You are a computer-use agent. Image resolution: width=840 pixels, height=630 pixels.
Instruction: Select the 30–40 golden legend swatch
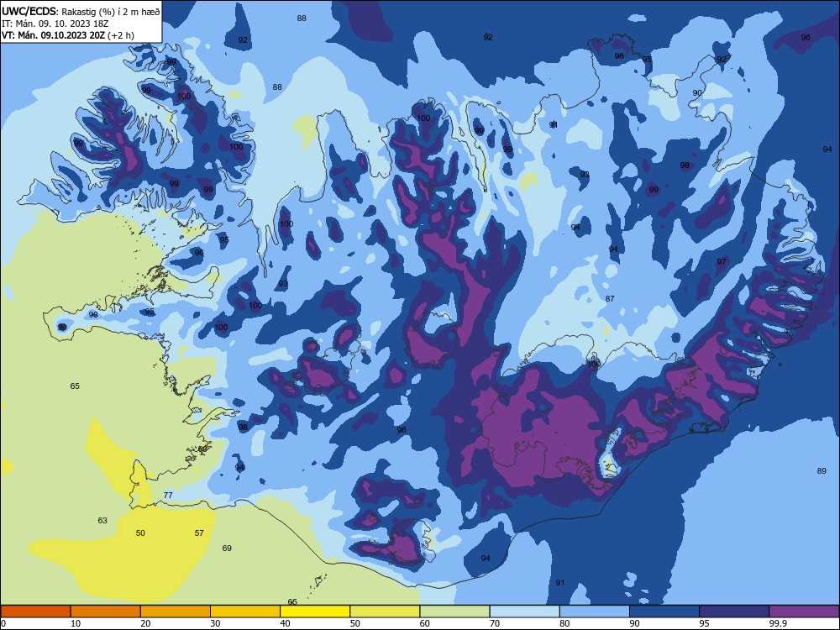pyautogui.click(x=245, y=612)
